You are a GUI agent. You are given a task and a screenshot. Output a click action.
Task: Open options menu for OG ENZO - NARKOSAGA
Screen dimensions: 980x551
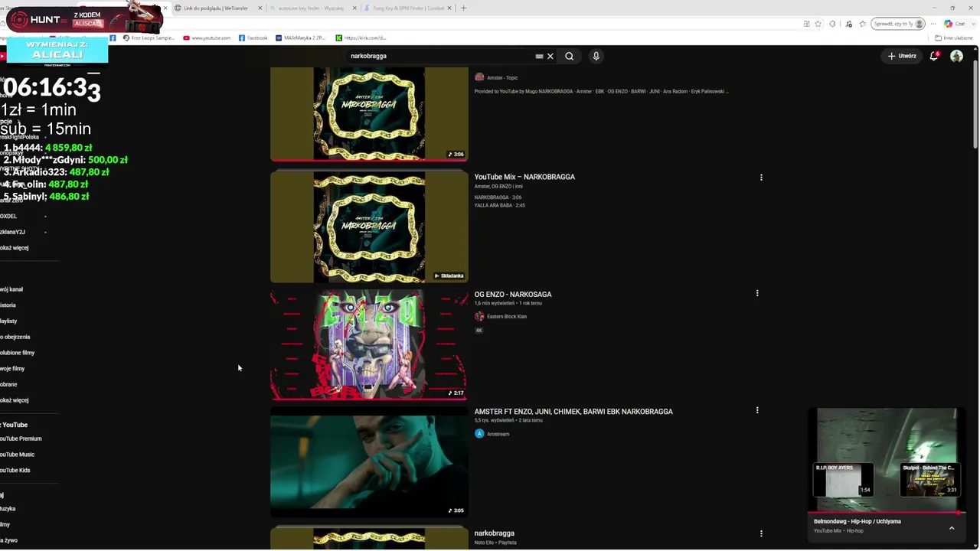pyautogui.click(x=757, y=293)
